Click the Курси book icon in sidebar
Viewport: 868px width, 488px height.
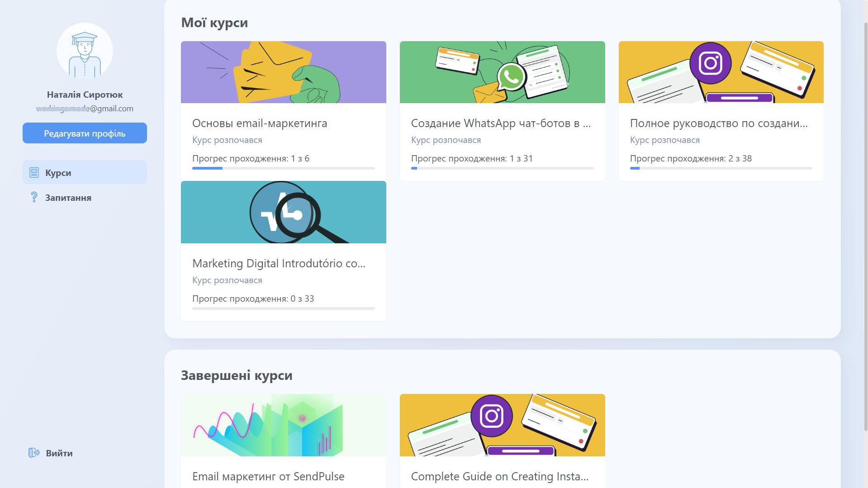click(34, 173)
